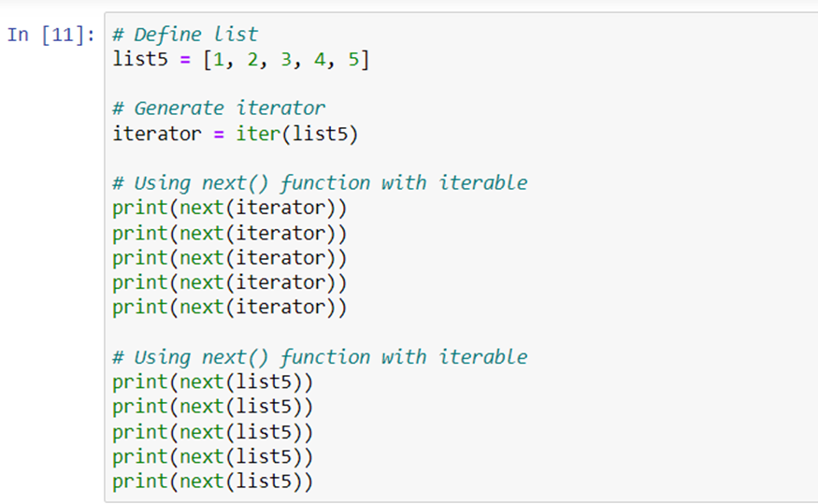Image resolution: width=818 pixels, height=504 pixels.
Task: Click fourth print(next(iterator)) line
Action: pos(230,282)
